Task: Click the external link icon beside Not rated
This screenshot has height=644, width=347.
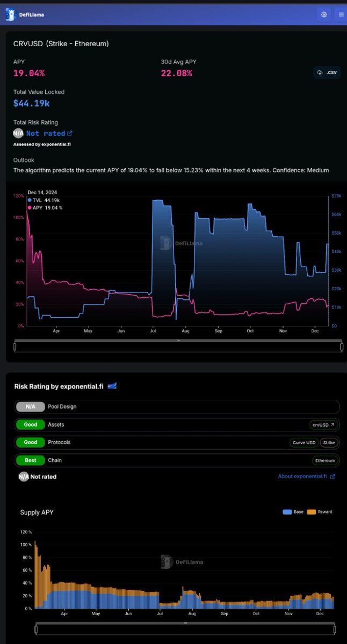Action: tap(70, 133)
